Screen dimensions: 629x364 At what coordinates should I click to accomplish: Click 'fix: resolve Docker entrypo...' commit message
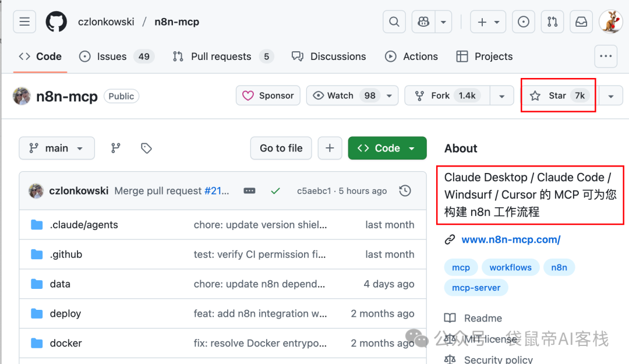click(260, 343)
